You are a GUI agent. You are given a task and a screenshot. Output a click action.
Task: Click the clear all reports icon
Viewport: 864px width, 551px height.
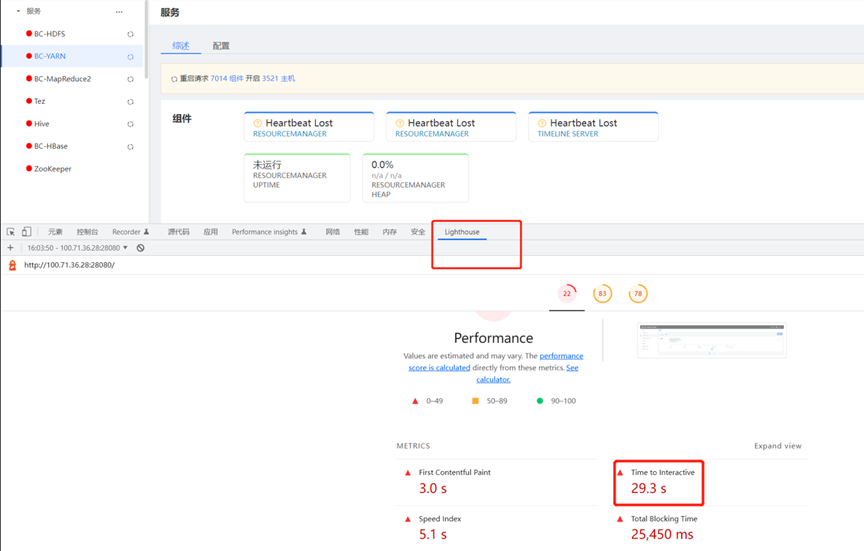click(x=141, y=248)
